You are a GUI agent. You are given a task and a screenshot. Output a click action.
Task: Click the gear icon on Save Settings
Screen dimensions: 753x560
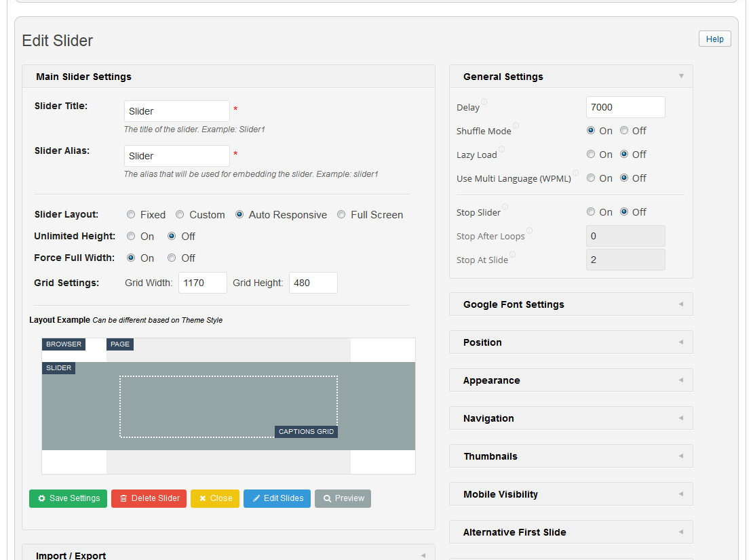(x=42, y=498)
